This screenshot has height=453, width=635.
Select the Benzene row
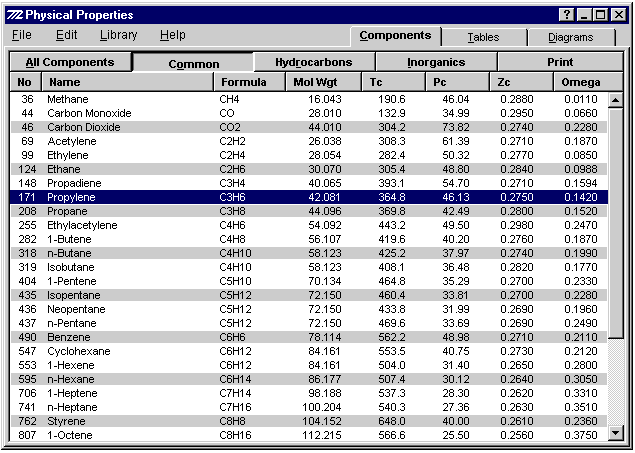tap(309, 337)
